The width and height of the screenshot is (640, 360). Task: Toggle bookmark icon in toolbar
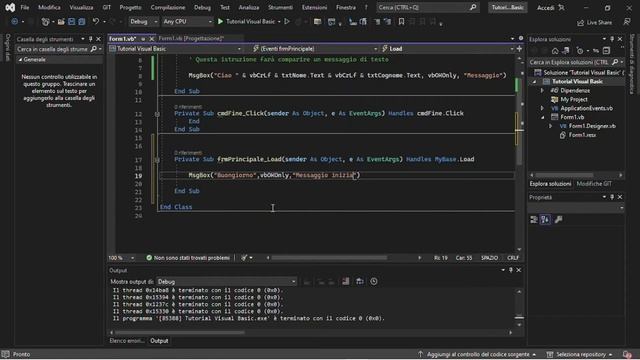(x=401, y=22)
